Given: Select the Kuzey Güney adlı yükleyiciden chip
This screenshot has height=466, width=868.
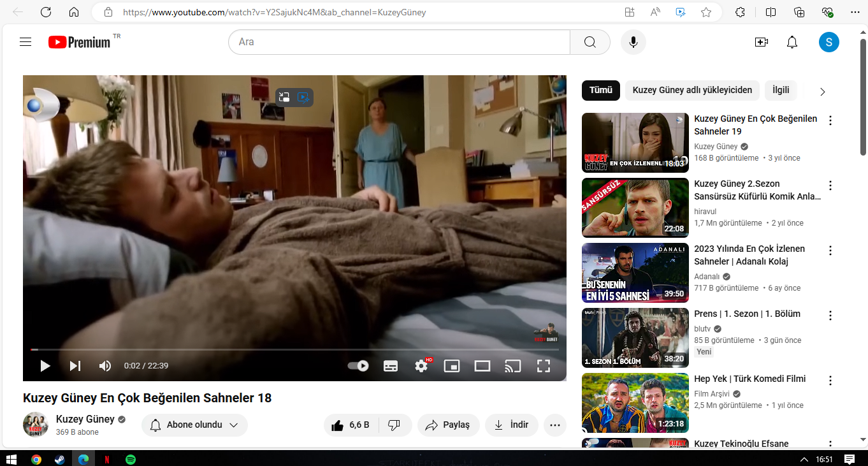Looking at the screenshot, I should pyautogui.click(x=692, y=91).
